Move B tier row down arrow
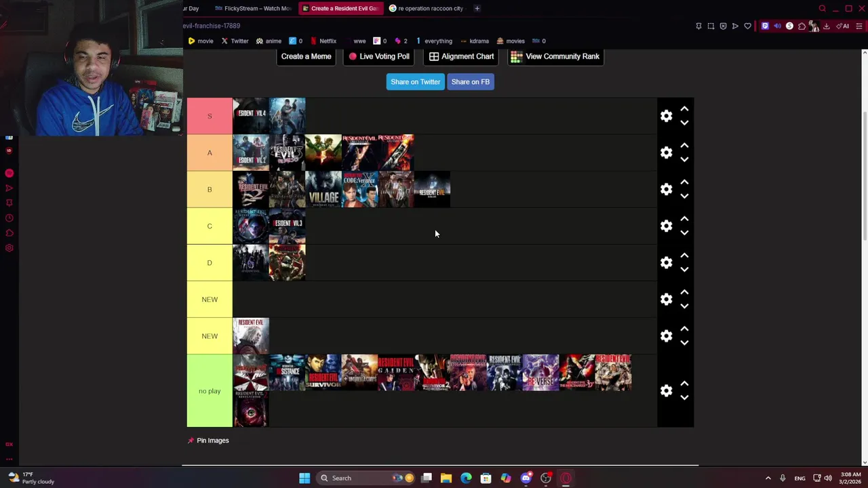This screenshot has width=868, height=488. [x=684, y=196]
